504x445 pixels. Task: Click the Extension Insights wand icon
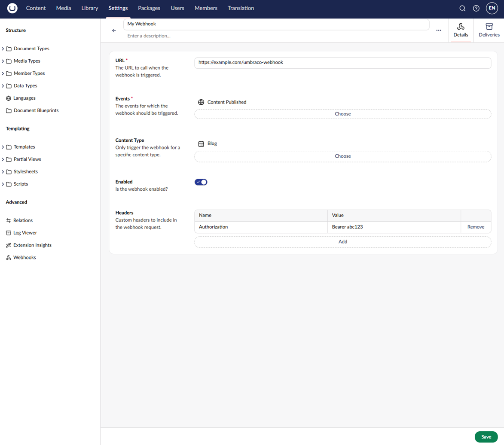(x=9, y=245)
